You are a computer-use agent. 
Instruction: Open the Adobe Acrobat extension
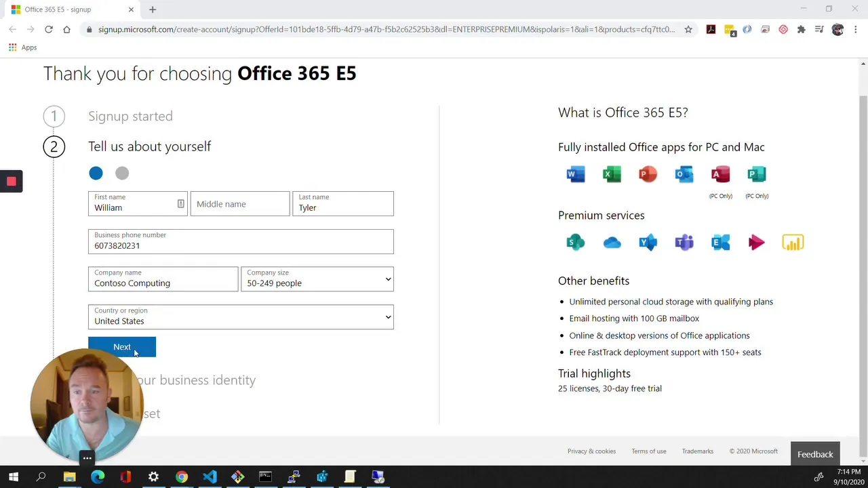(x=711, y=29)
